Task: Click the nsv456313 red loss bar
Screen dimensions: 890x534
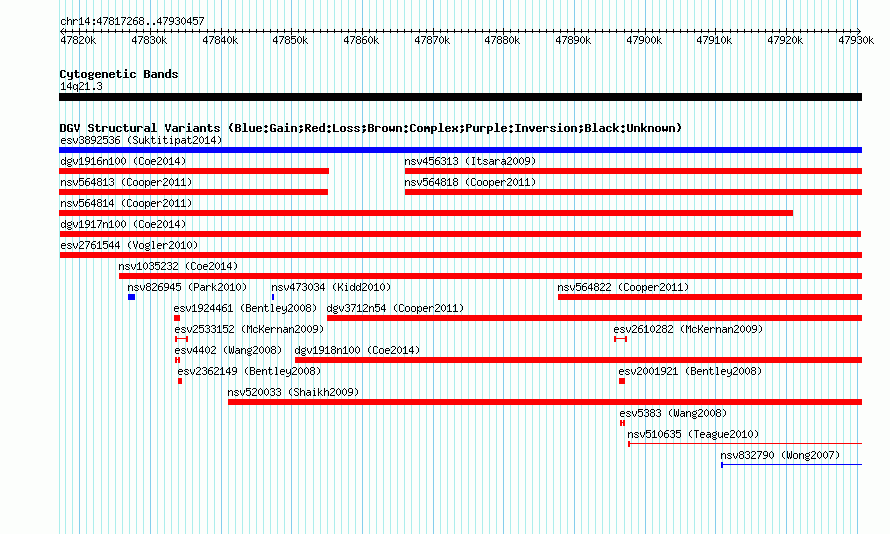Action: (633, 171)
